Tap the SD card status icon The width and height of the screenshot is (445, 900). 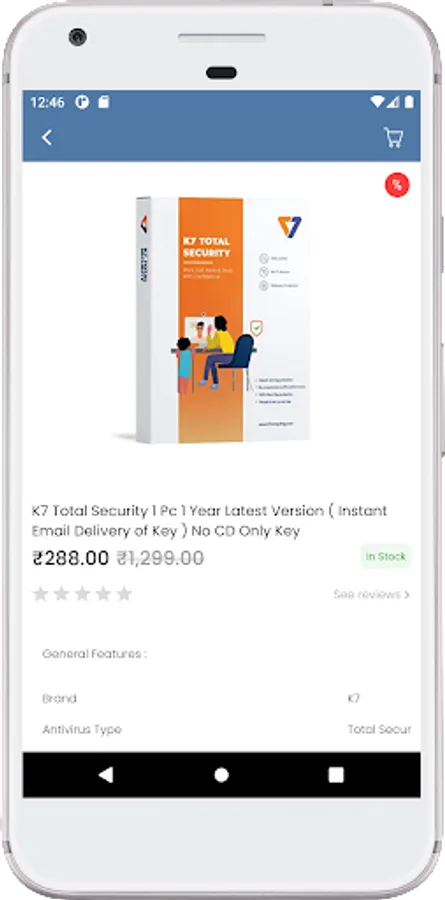pyautogui.click(x=103, y=102)
